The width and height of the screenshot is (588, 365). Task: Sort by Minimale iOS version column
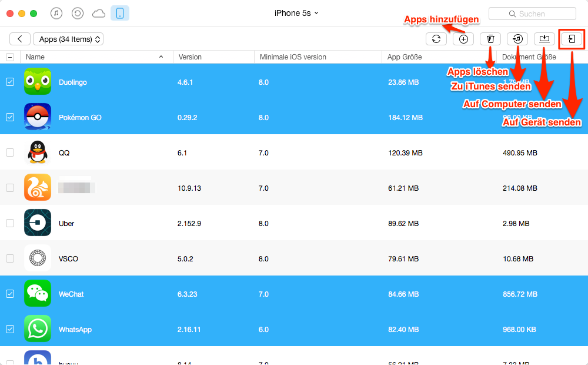pyautogui.click(x=318, y=57)
